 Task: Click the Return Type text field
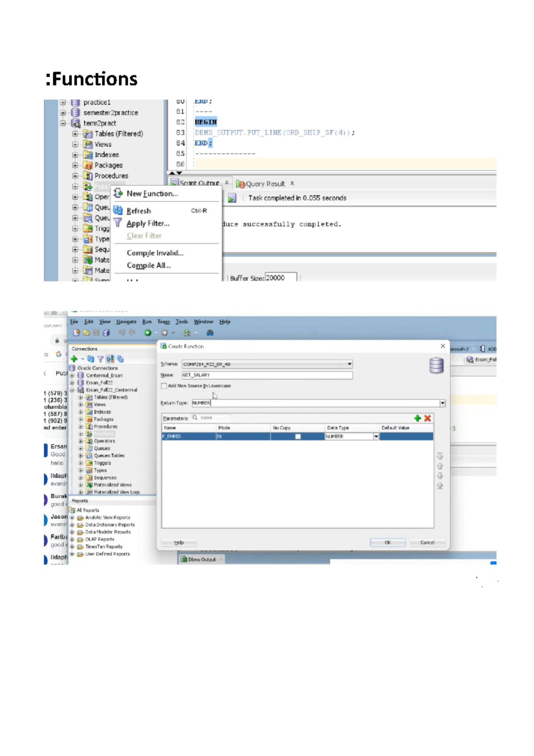(316, 403)
